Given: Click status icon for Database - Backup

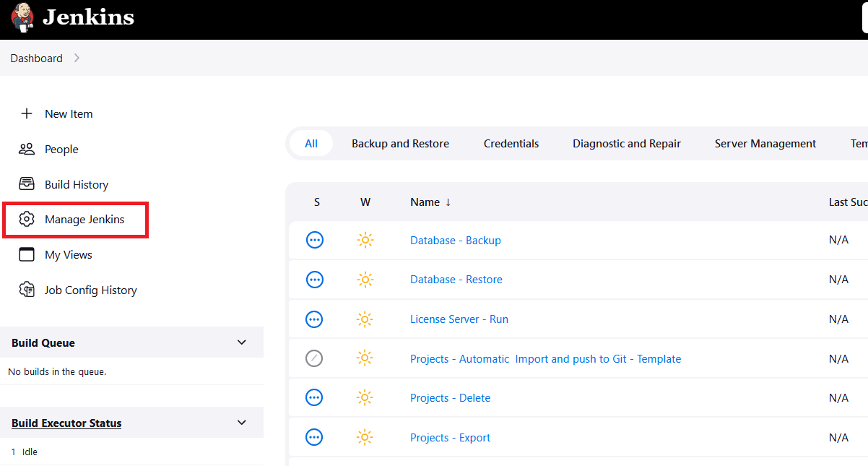Looking at the screenshot, I should click(x=315, y=240).
